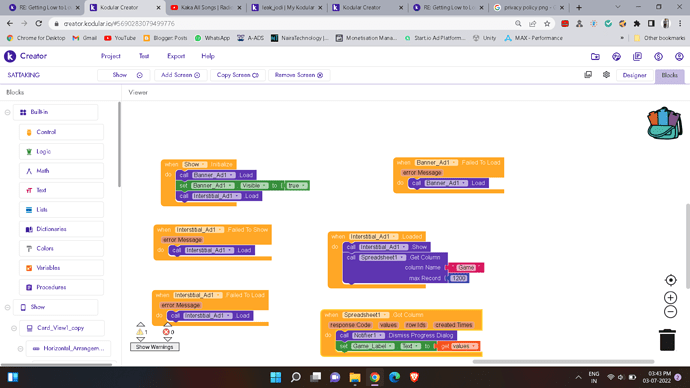Zoom in the blocks workspace
Image resolution: width=690 pixels, height=388 pixels.
pyautogui.click(x=670, y=297)
